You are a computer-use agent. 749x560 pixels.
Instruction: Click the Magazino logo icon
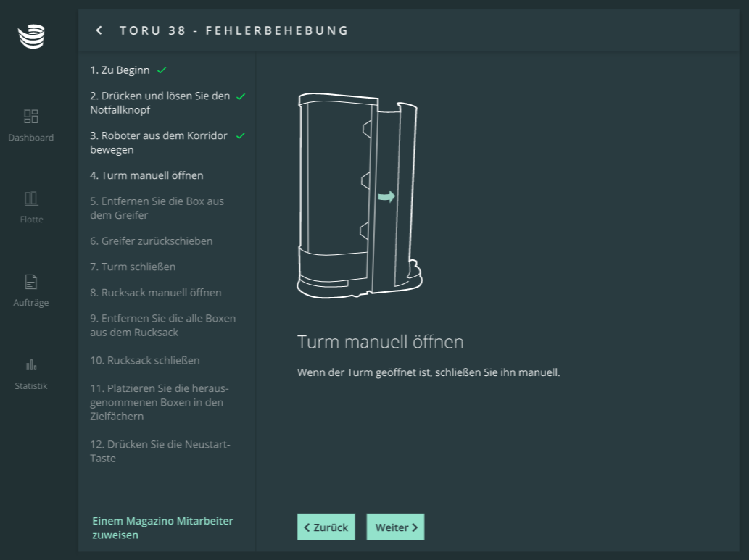click(x=31, y=36)
